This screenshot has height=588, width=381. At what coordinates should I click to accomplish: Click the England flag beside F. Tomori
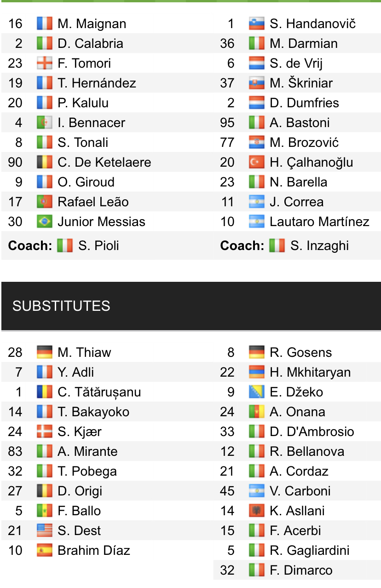click(45, 63)
